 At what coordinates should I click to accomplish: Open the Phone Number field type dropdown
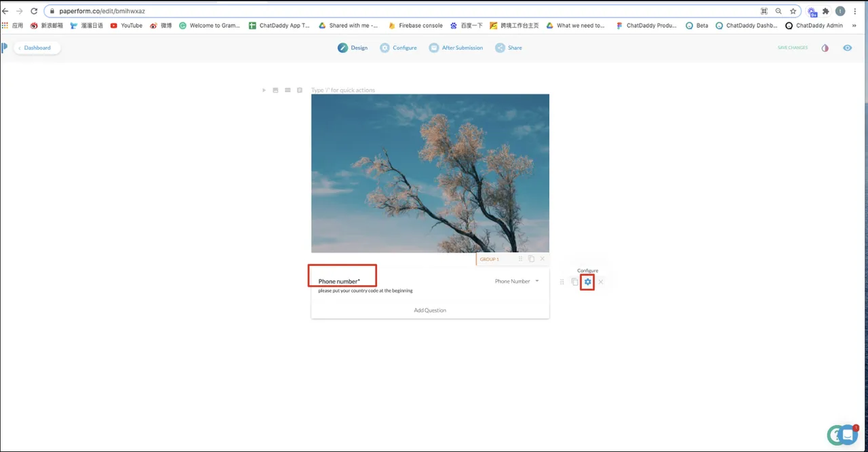(517, 281)
